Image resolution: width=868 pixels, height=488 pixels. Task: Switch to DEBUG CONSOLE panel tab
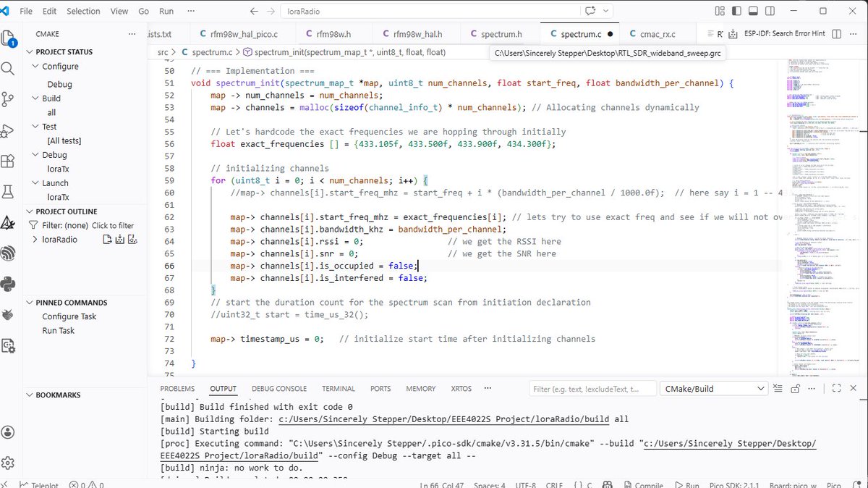click(x=279, y=389)
